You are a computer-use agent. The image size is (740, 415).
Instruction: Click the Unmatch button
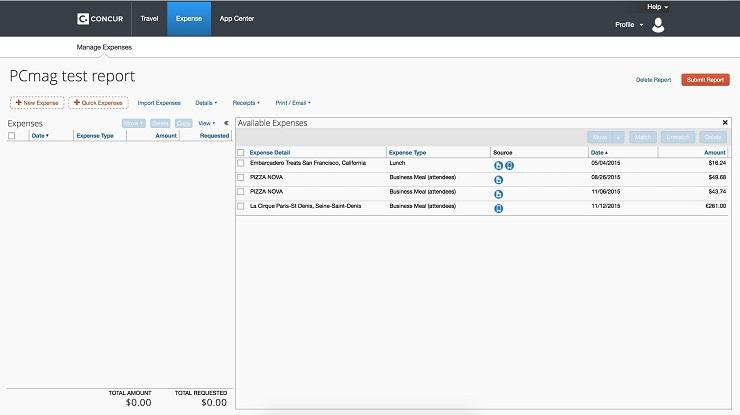[678, 137]
